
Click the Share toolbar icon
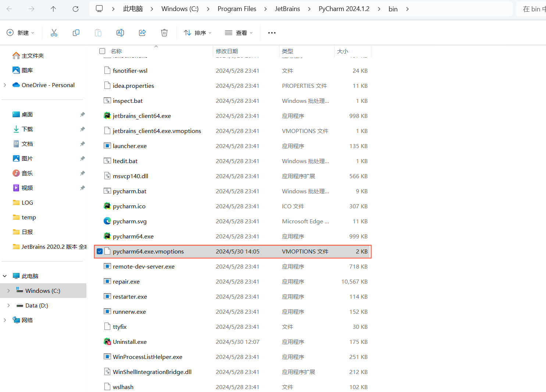[142, 33]
